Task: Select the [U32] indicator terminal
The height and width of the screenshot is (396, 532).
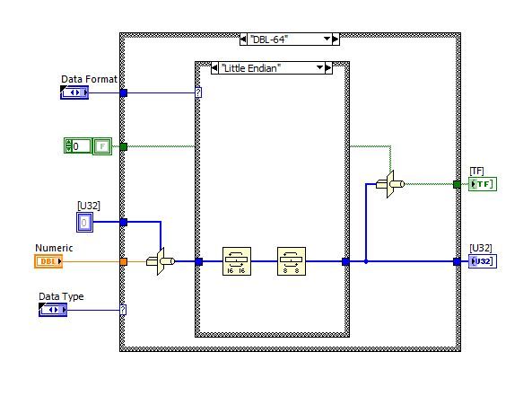Action: [483, 261]
